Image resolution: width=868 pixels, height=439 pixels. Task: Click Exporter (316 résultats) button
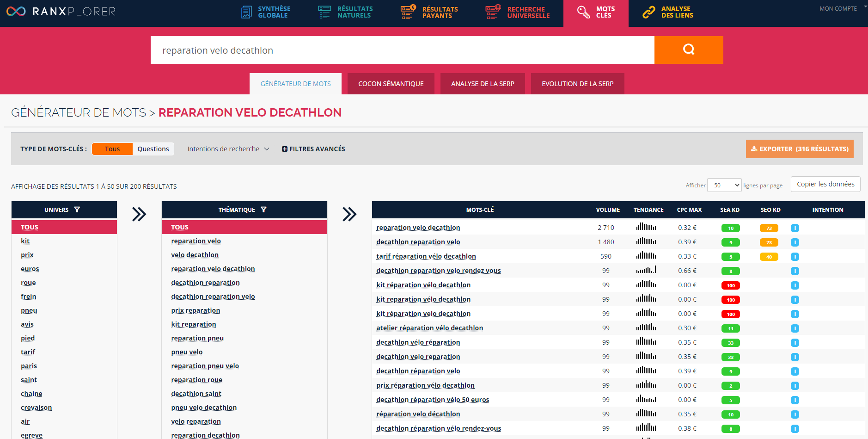pos(800,149)
